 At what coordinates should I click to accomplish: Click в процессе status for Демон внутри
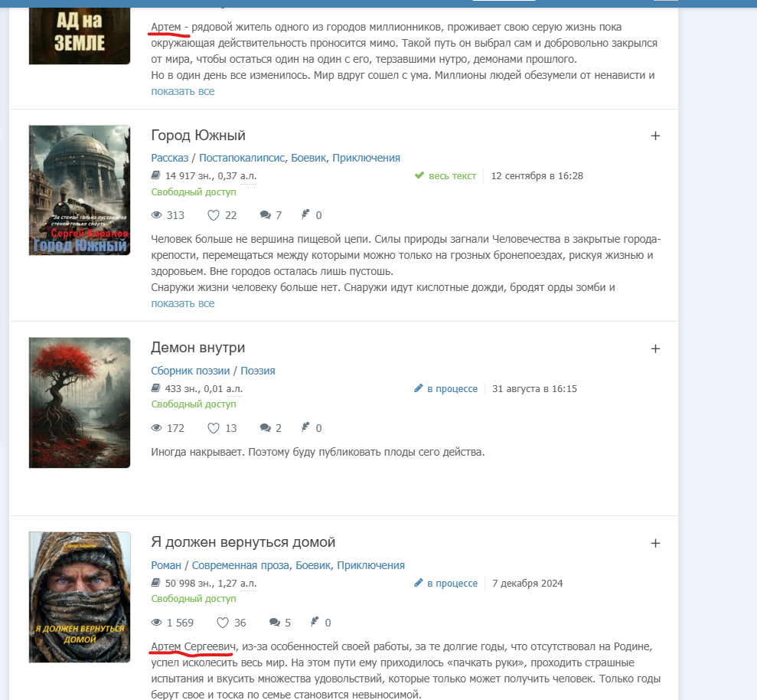point(452,388)
